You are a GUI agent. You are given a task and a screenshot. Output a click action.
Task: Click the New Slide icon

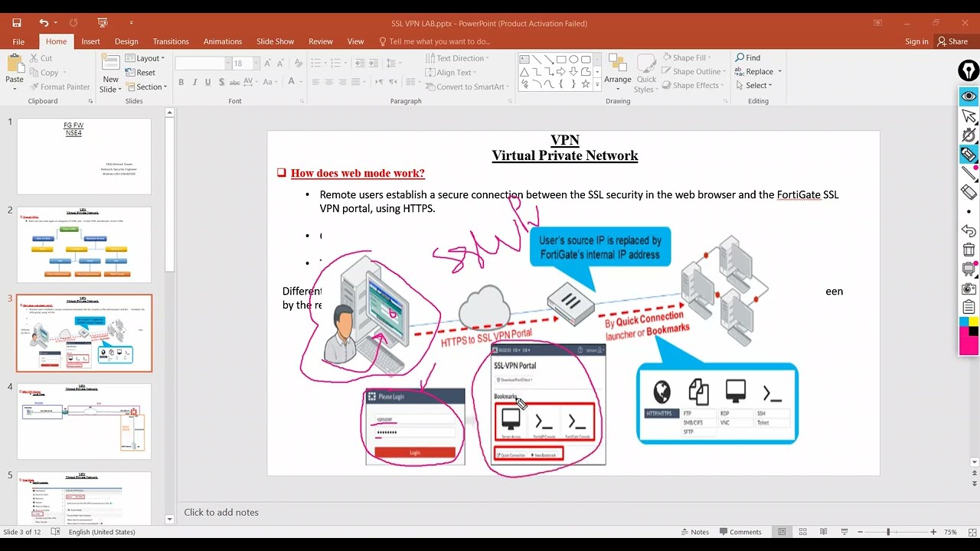(110, 64)
